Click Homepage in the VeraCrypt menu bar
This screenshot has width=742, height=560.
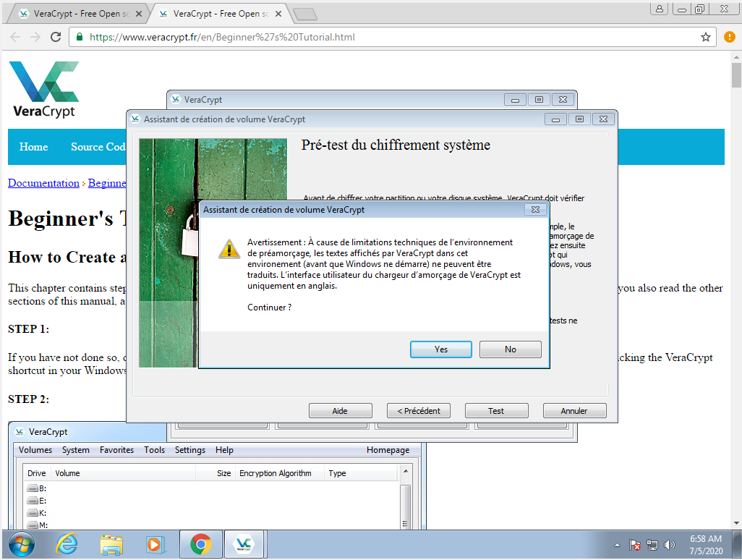pos(388,450)
